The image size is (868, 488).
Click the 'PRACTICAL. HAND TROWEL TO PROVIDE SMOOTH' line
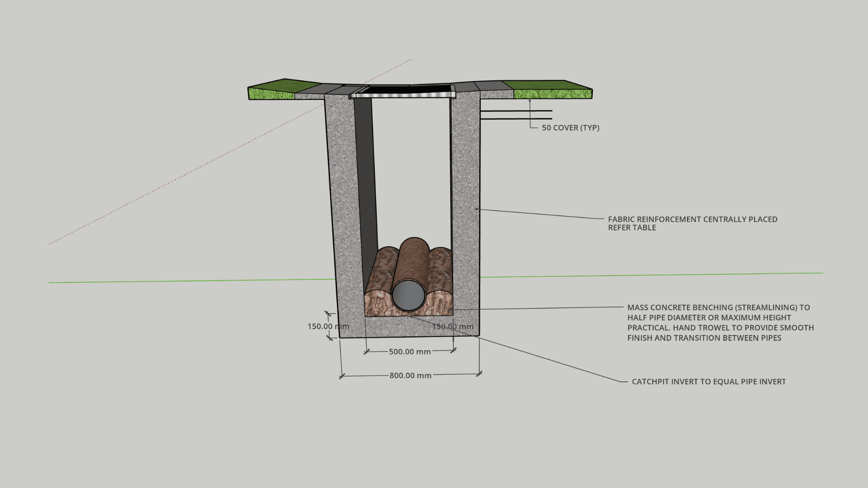pos(720,328)
